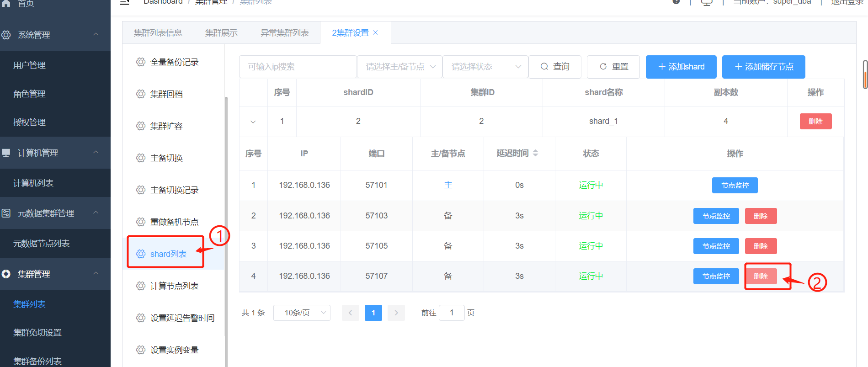Viewport: 868px width, 367px height.
Task: Collapse the shard_1 row expander
Action: (x=253, y=122)
